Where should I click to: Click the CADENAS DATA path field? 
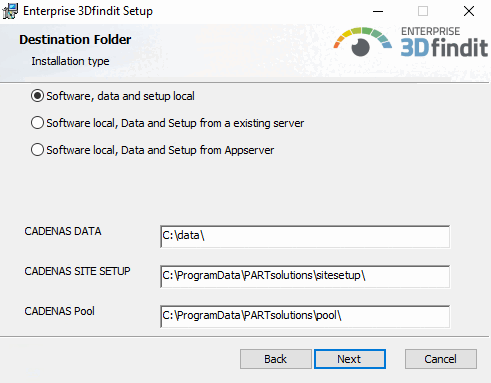(x=305, y=236)
